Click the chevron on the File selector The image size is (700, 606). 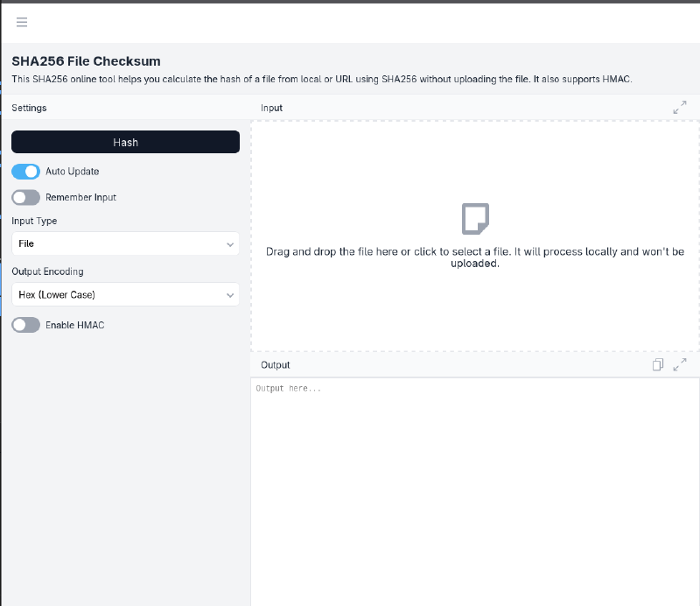coord(230,243)
